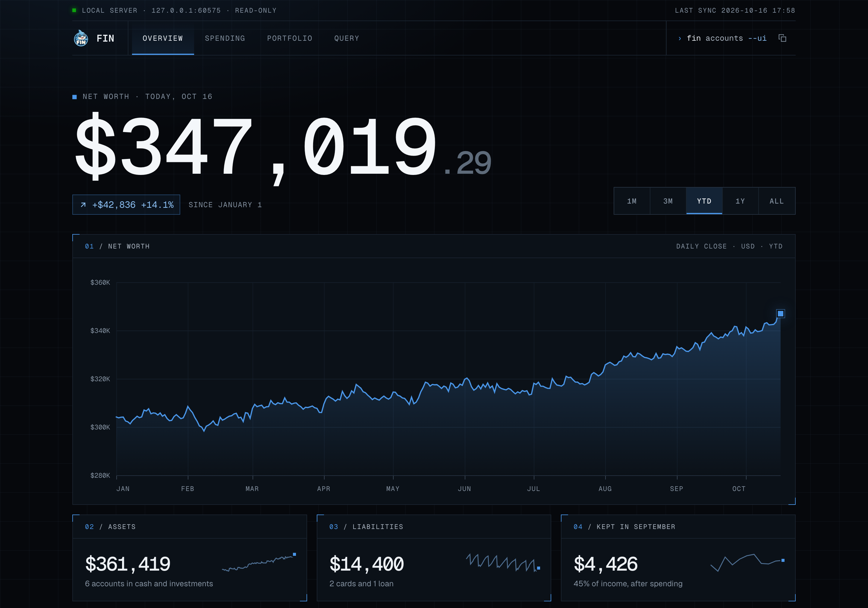Click 'DAILY CLOSE · USD · YTD' label
The image size is (868, 608).
[x=729, y=246]
